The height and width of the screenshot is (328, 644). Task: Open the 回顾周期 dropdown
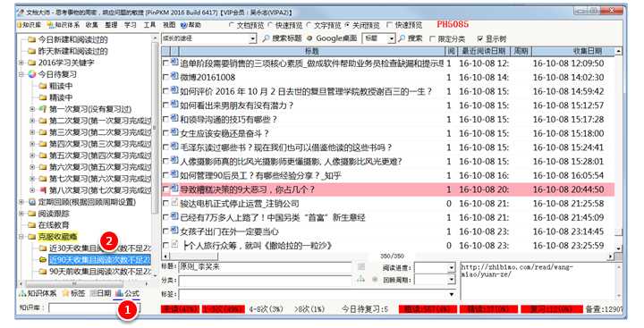(452, 280)
